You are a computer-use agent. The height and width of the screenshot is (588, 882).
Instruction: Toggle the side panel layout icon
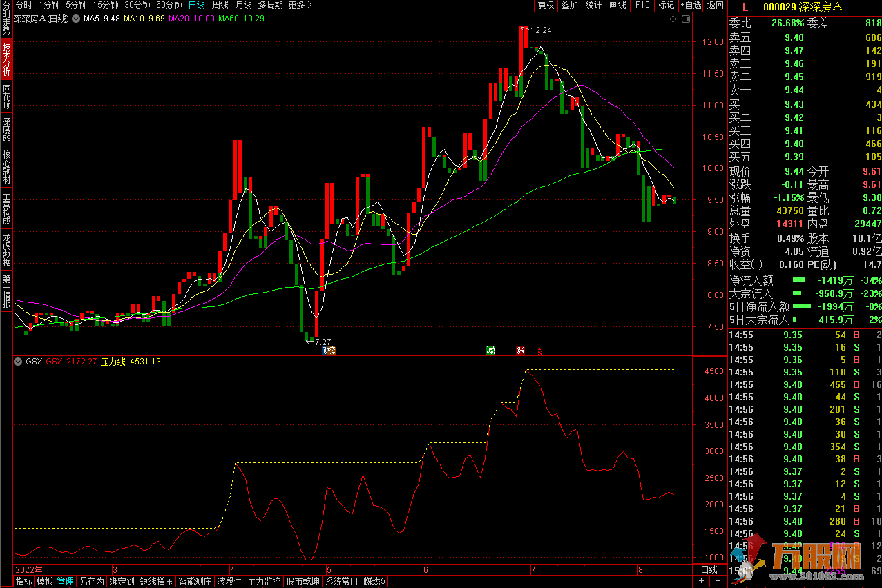point(686,19)
